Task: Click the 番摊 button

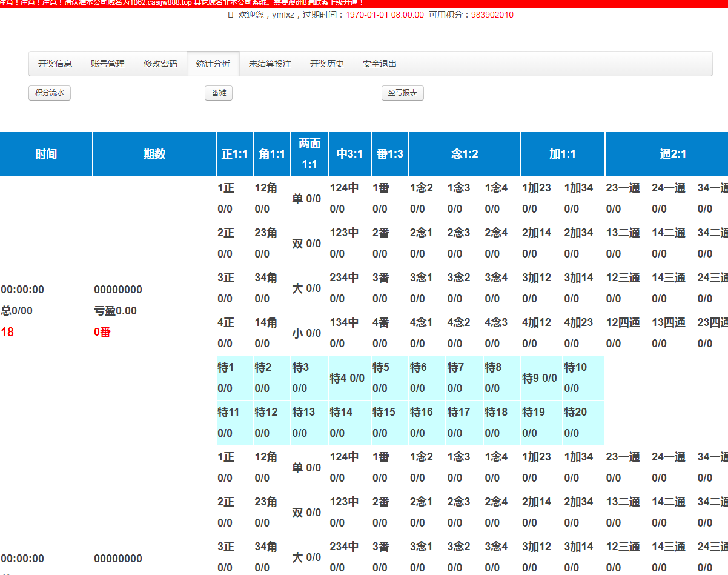Action: [x=219, y=93]
